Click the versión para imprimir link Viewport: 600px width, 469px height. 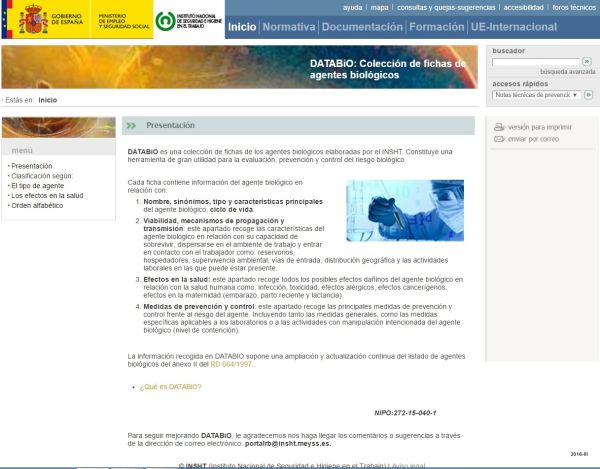(x=540, y=127)
